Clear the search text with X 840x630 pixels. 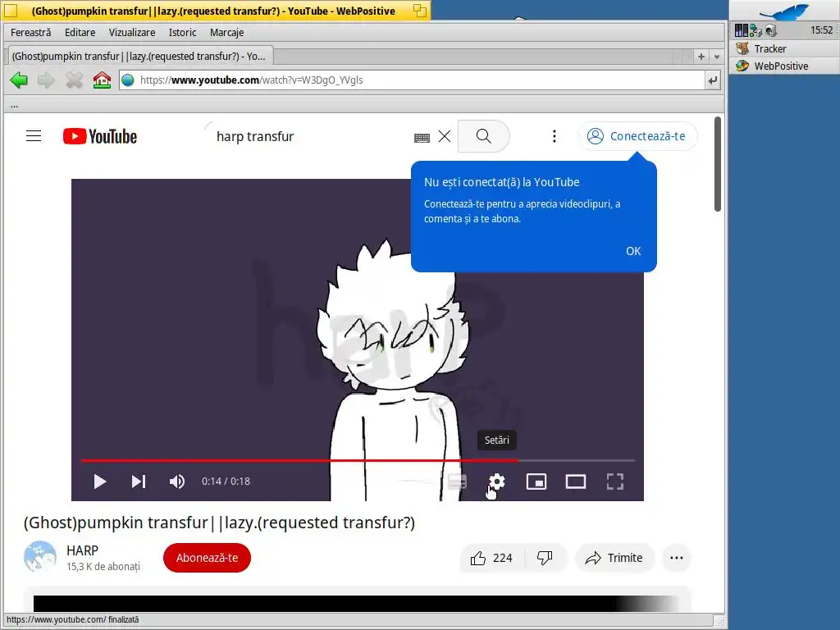[445, 136]
